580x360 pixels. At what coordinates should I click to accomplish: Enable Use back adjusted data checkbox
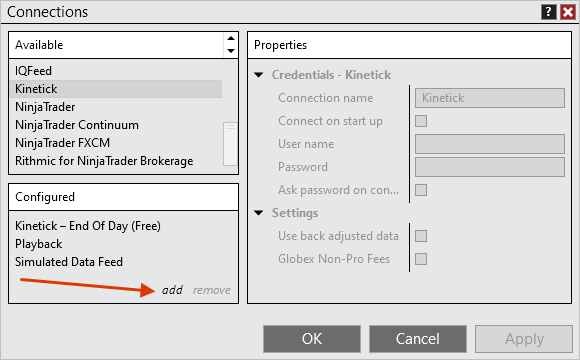coord(421,236)
